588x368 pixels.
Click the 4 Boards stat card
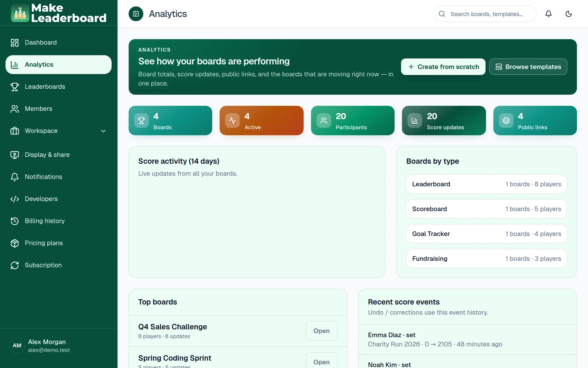(170, 121)
